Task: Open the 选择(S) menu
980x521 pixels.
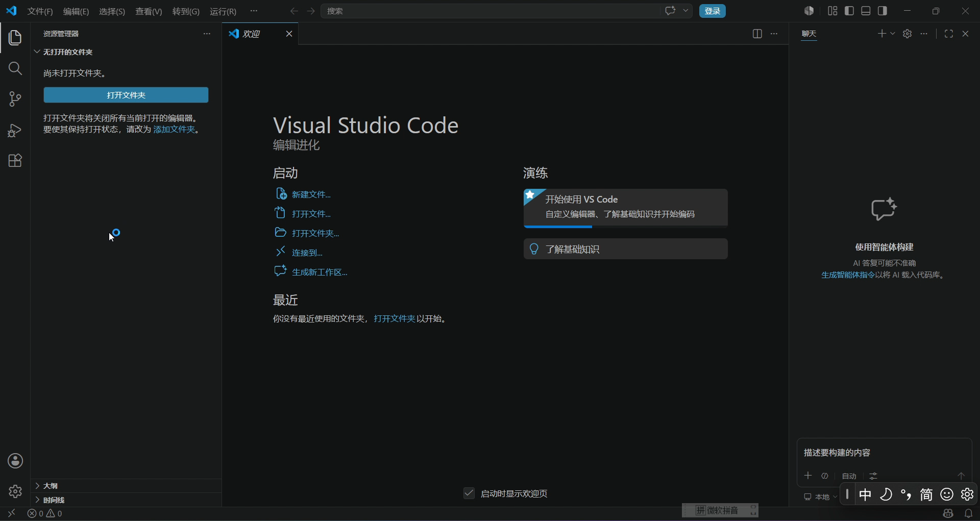Action: (112, 11)
